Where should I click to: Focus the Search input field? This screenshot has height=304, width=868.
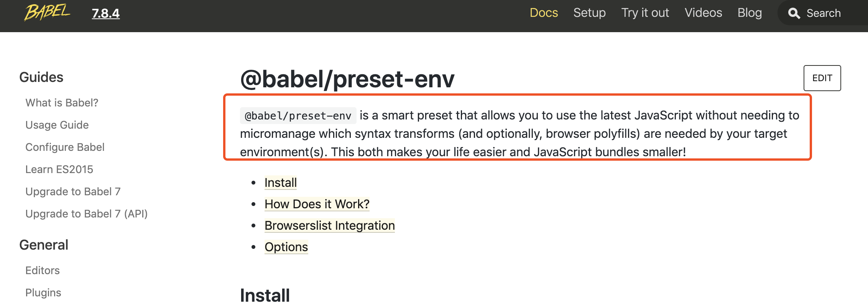pos(828,13)
